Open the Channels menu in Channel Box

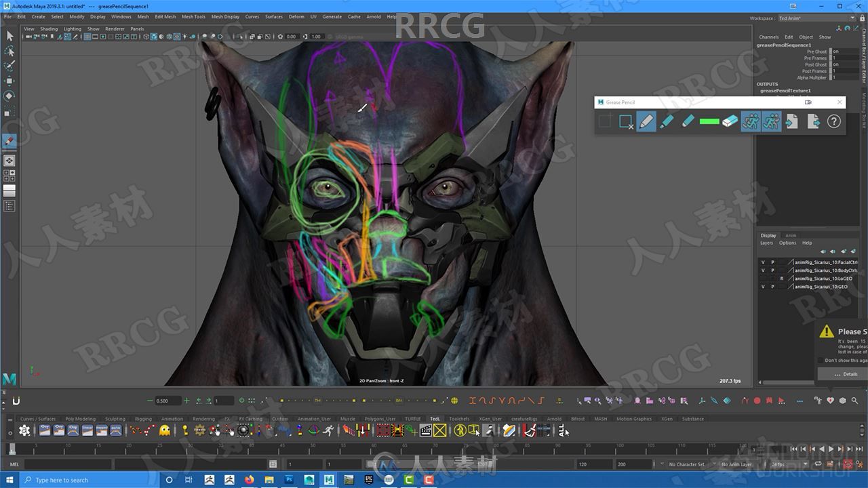pyautogui.click(x=769, y=37)
